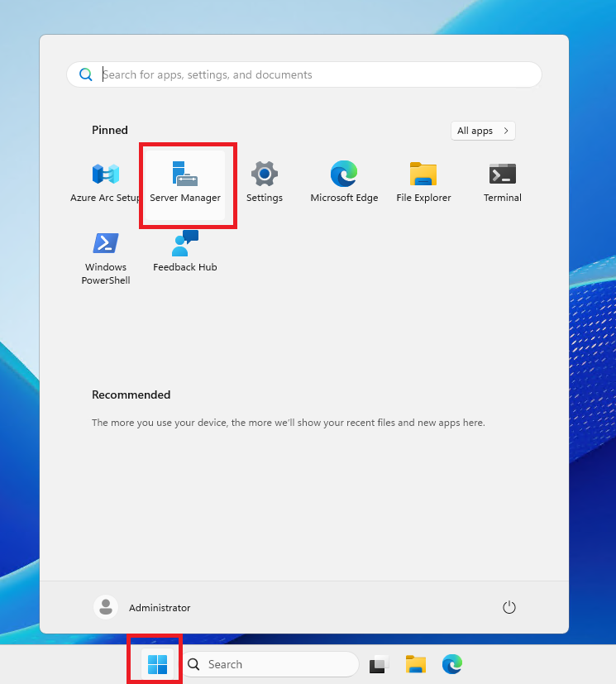
Task: Click the Windows Start button on taskbar
Action: click(x=157, y=664)
